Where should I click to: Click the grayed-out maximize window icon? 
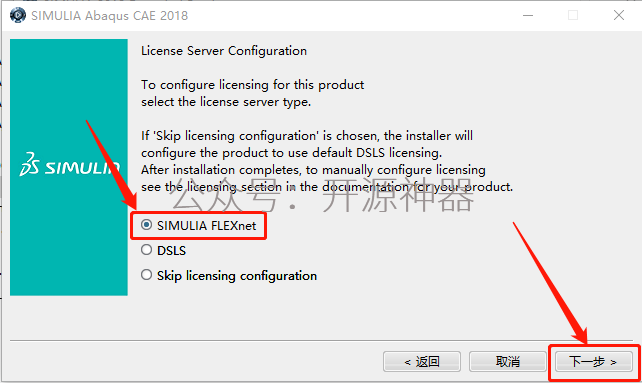click(573, 16)
